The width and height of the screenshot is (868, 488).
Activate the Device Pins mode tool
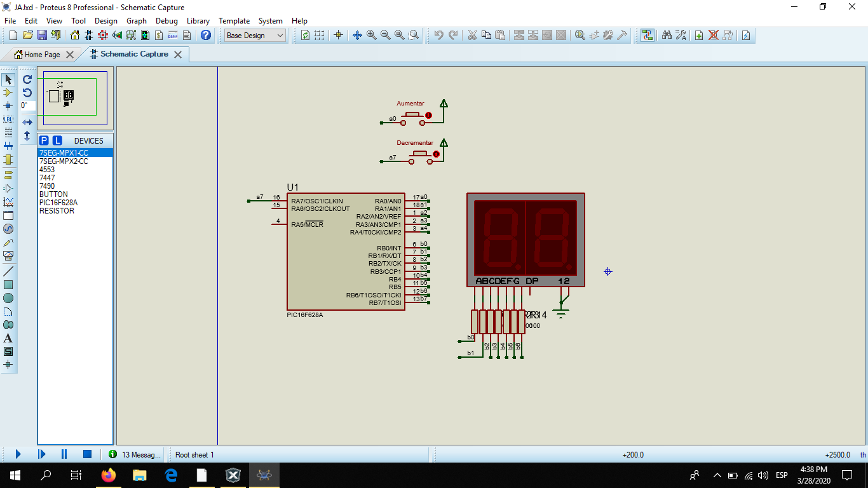[8, 188]
